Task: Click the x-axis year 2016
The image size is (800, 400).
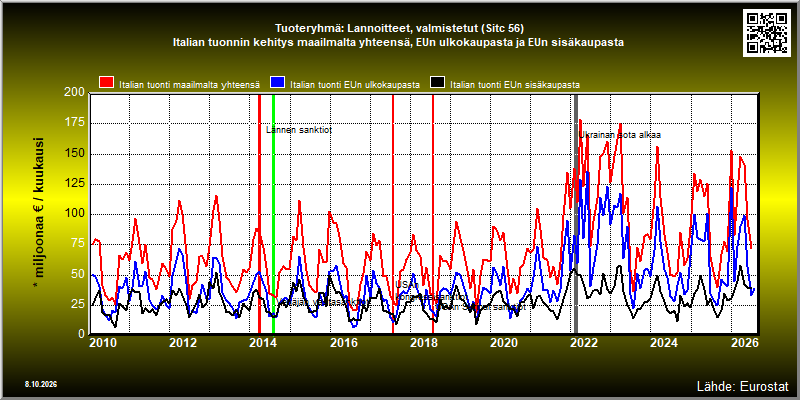Action: [x=343, y=342]
